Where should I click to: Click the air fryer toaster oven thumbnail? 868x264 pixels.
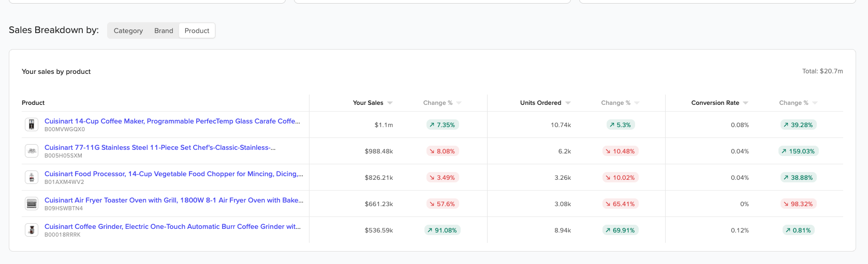[32, 204]
